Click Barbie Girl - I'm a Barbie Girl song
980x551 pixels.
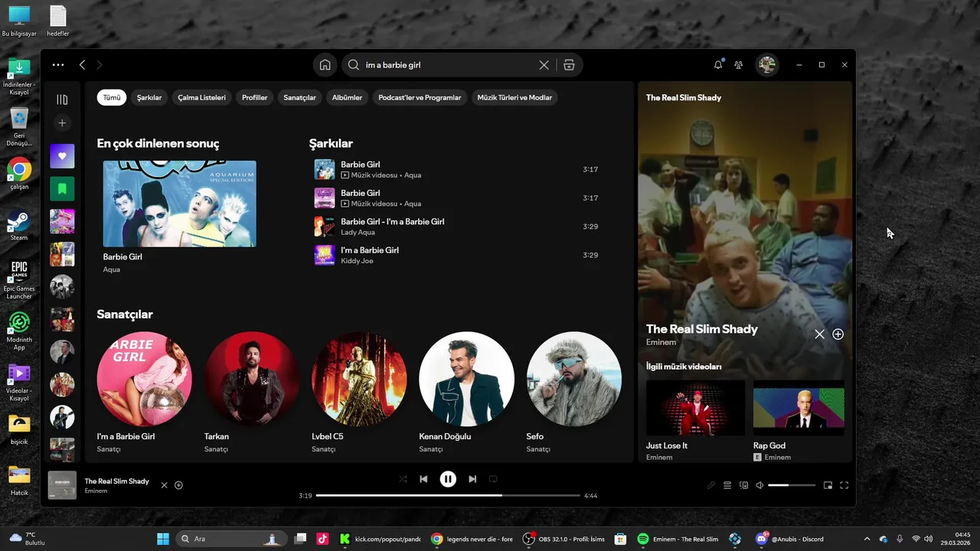(x=392, y=222)
